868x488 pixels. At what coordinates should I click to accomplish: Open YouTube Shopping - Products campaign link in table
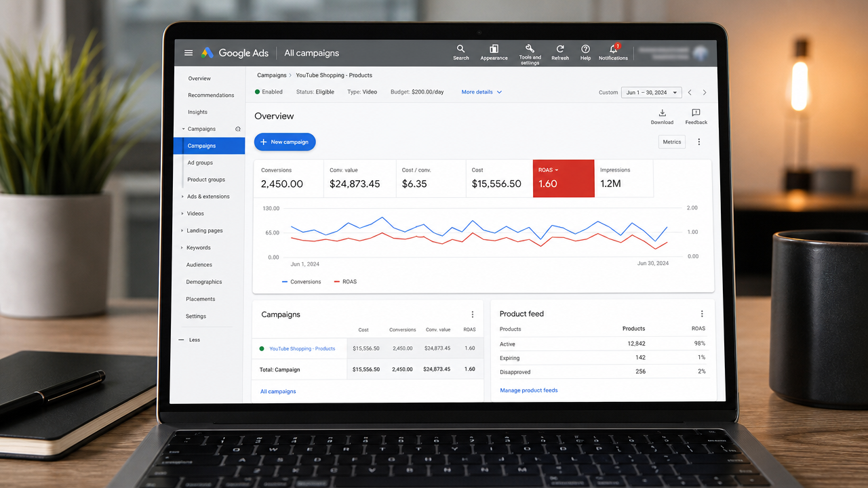(302, 348)
